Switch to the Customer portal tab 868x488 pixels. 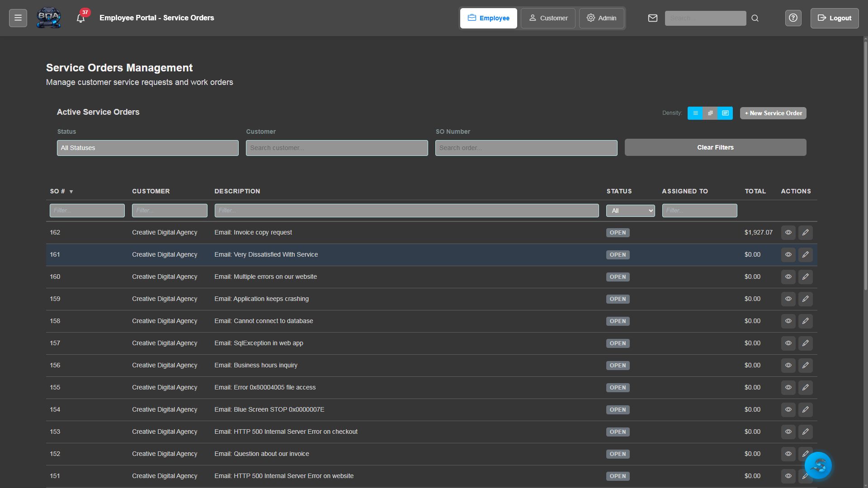tap(548, 18)
